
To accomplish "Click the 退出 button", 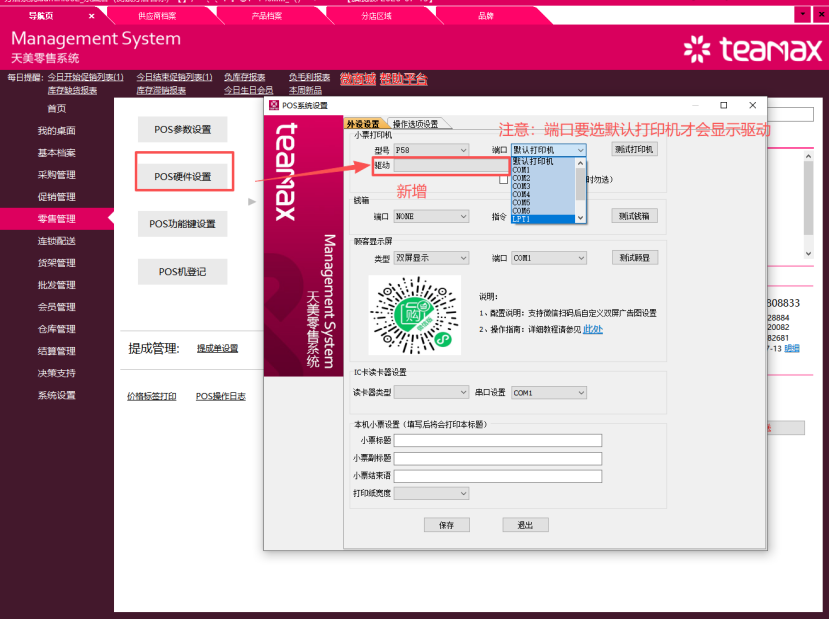I will pos(525,525).
